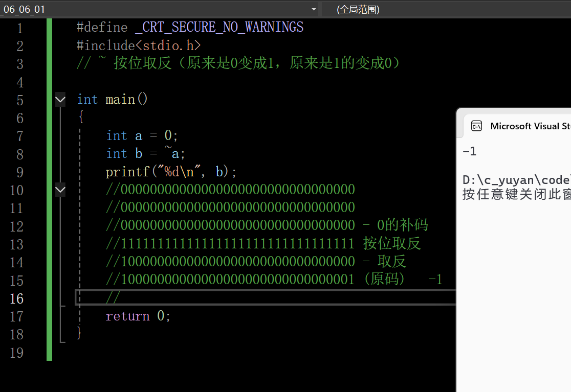Viewport: 571px width, 392px height.
Task: Click the 按位取反 comment on line 3
Action: tap(238, 63)
